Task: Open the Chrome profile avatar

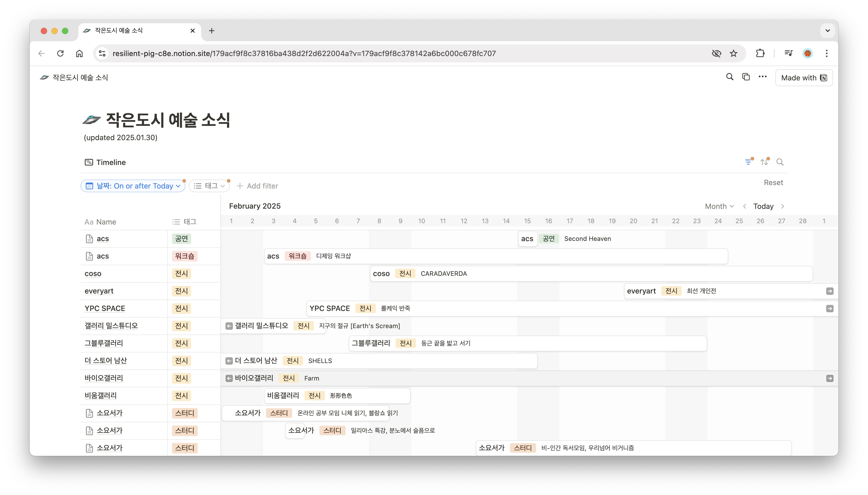Action: [808, 53]
